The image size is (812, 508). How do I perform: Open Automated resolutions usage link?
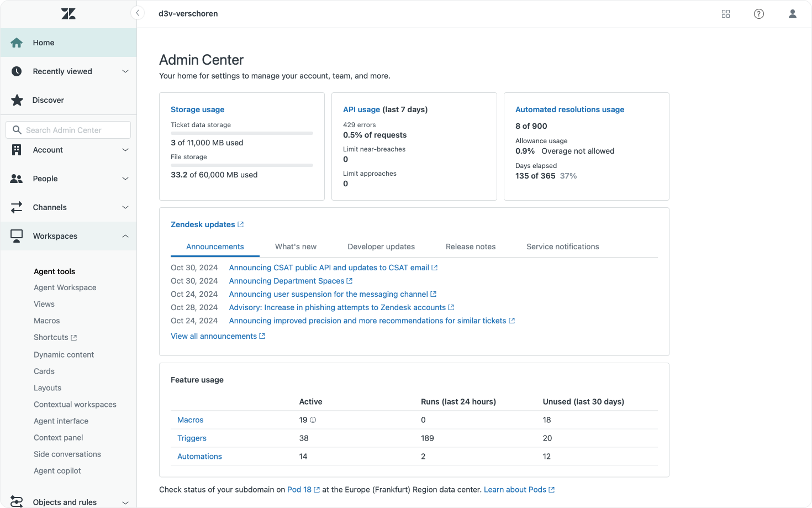point(570,109)
